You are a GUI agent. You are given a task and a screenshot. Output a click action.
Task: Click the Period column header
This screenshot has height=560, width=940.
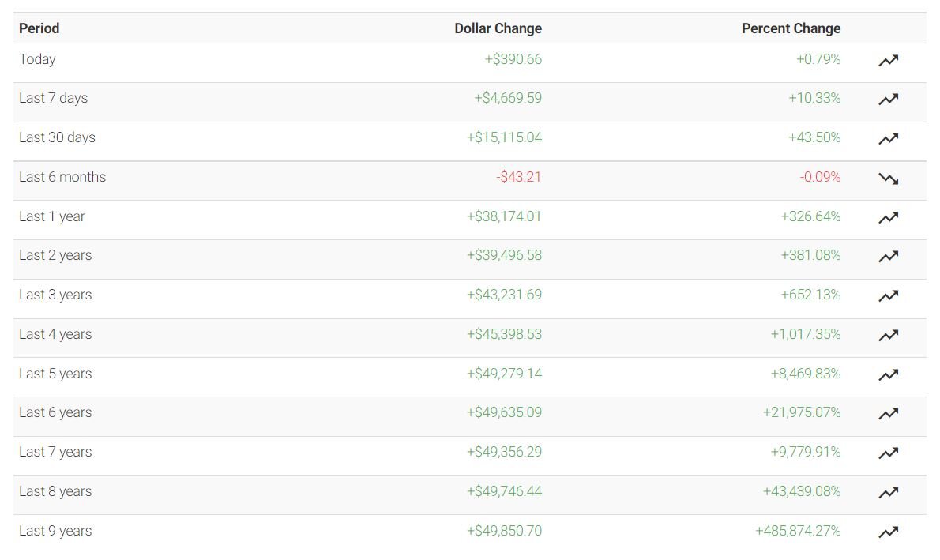pos(39,28)
